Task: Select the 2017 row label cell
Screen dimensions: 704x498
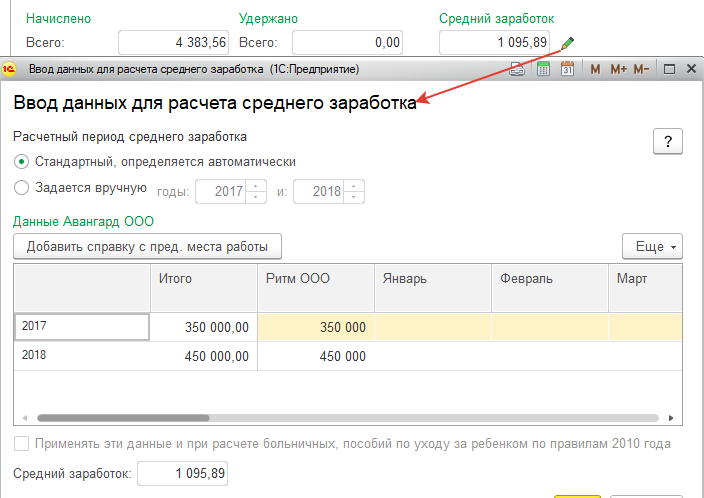Action: coord(82,326)
